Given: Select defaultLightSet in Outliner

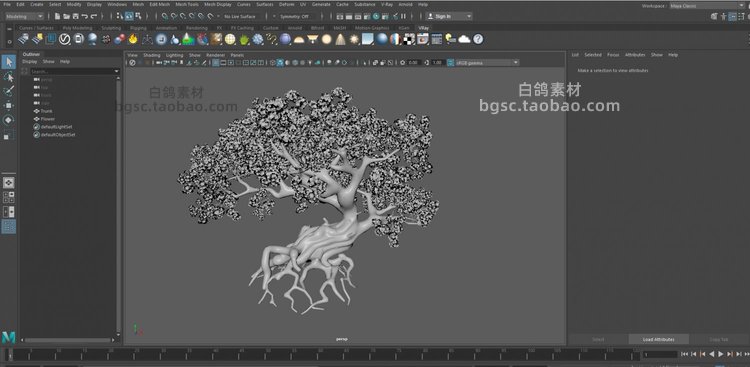Looking at the screenshot, I should pos(57,127).
